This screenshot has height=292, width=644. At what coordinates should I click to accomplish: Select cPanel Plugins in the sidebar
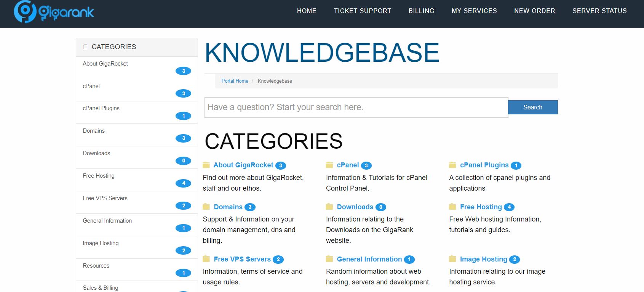pyautogui.click(x=137, y=112)
